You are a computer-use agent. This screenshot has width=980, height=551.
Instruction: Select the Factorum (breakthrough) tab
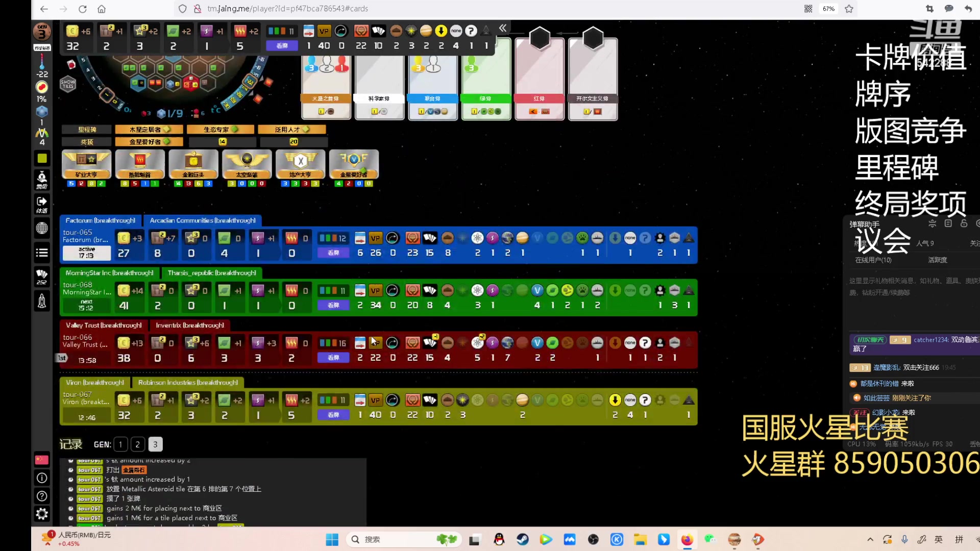click(x=101, y=220)
